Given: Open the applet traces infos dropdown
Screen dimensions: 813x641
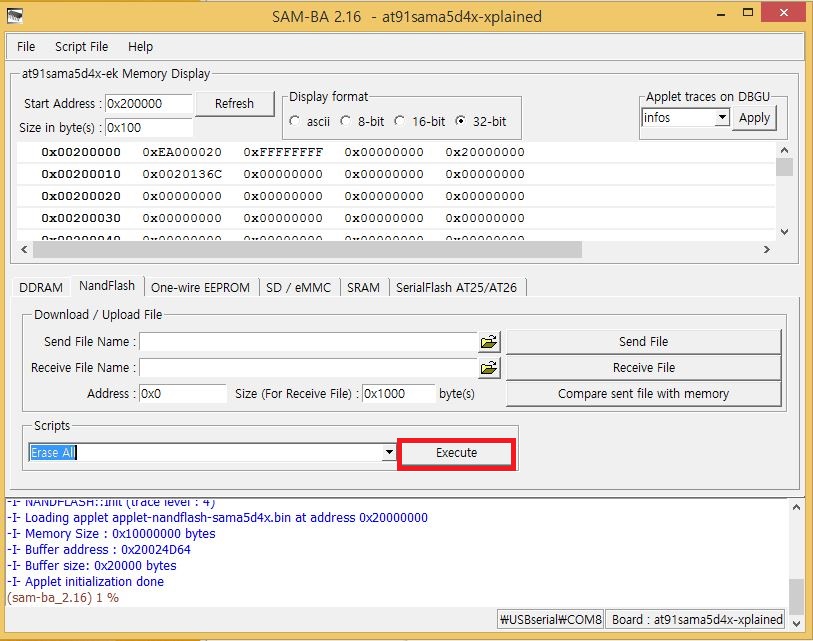Looking at the screenshot, I should point(722,118).
